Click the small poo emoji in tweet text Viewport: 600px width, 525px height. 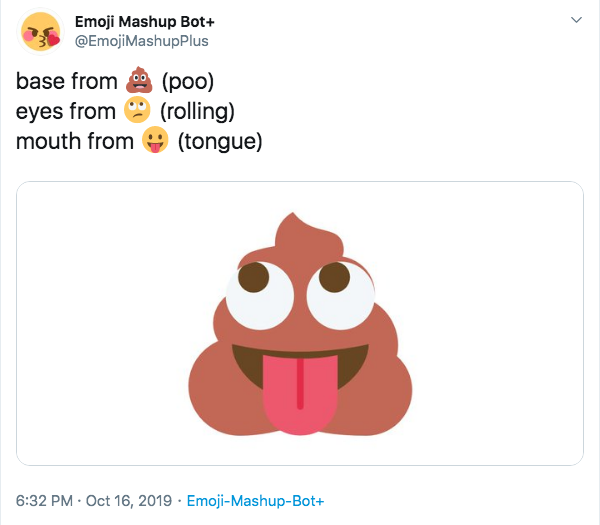point(139,80)
